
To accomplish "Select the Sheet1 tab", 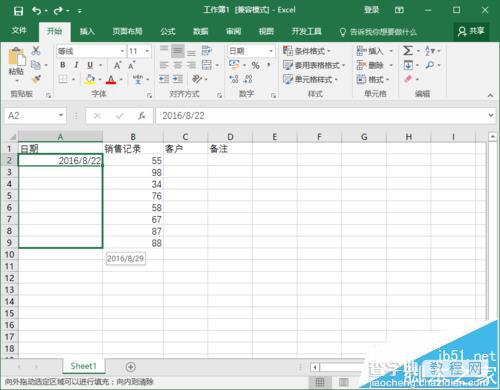I will (84, 366).
